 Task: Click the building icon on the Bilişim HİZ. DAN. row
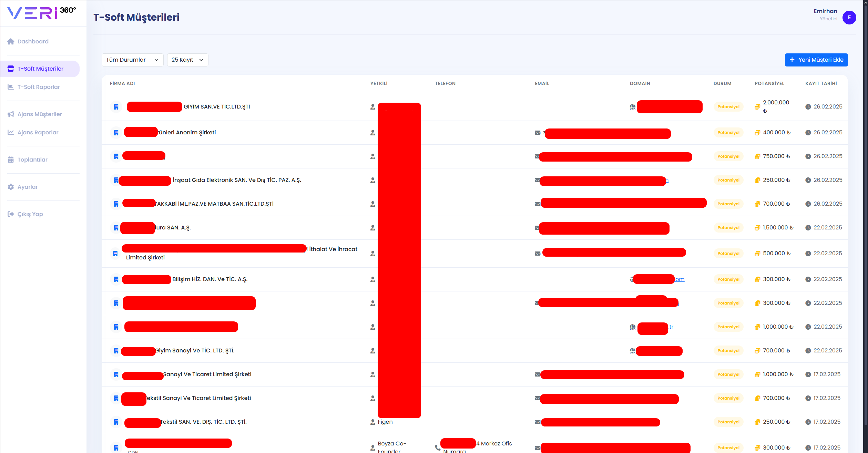[x=116, y=279]
